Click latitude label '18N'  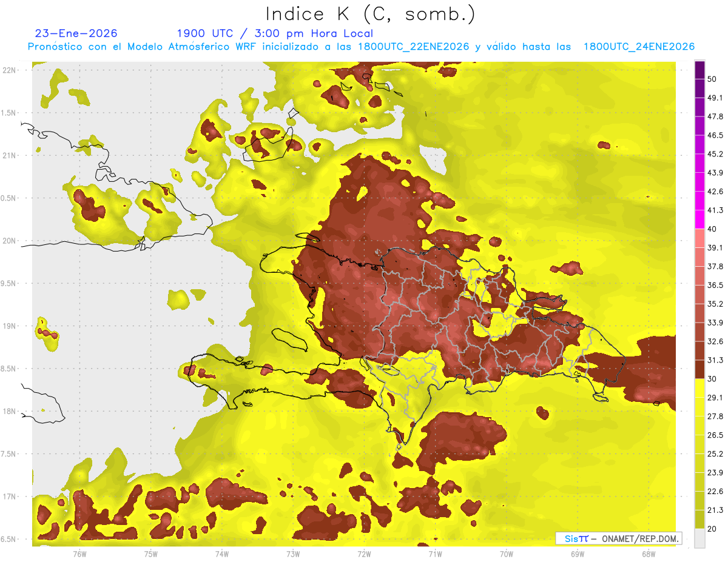point(10,412)
